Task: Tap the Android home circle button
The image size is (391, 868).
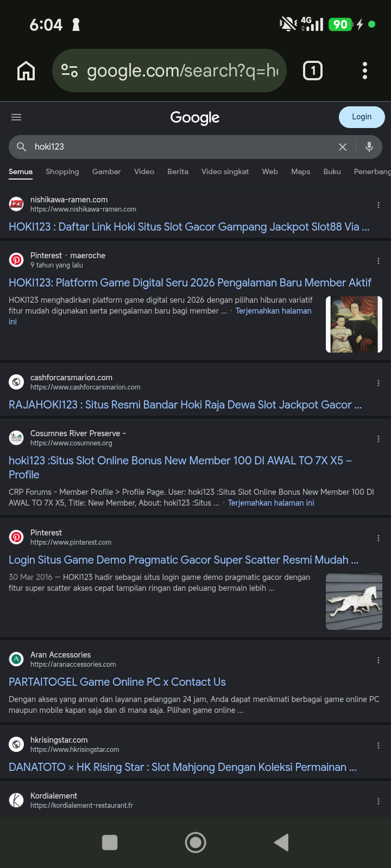Action: 195,843
